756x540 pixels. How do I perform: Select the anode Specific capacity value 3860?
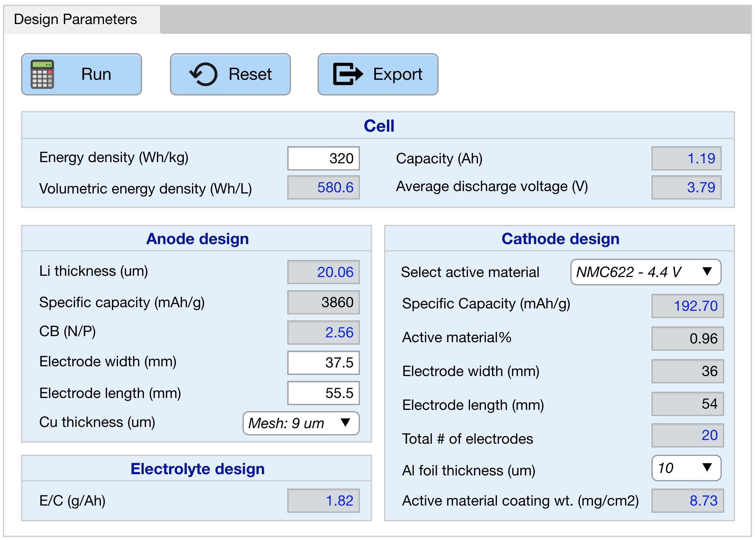pyautogui.click(x=323, y=302)
